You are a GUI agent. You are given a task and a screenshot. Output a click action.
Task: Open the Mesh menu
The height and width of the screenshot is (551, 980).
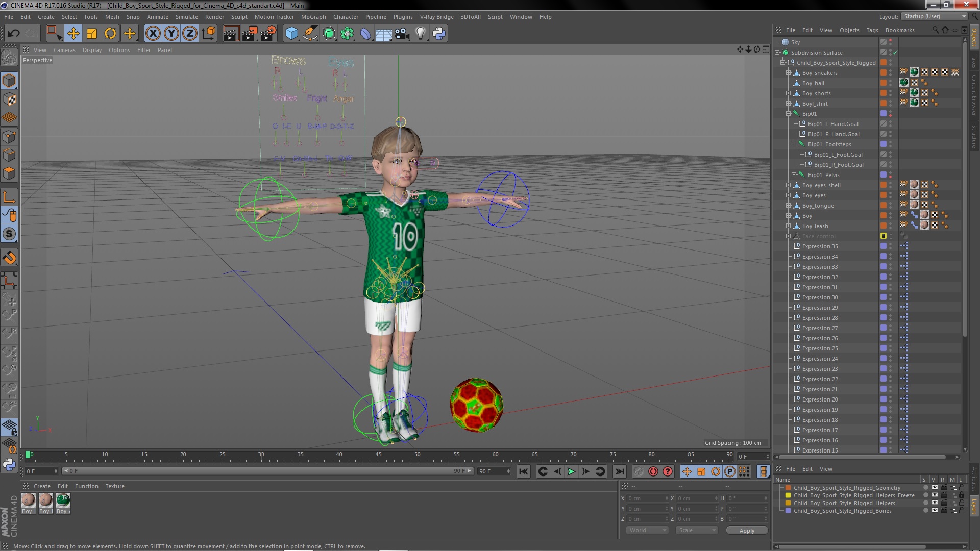(x=112, y=17)
